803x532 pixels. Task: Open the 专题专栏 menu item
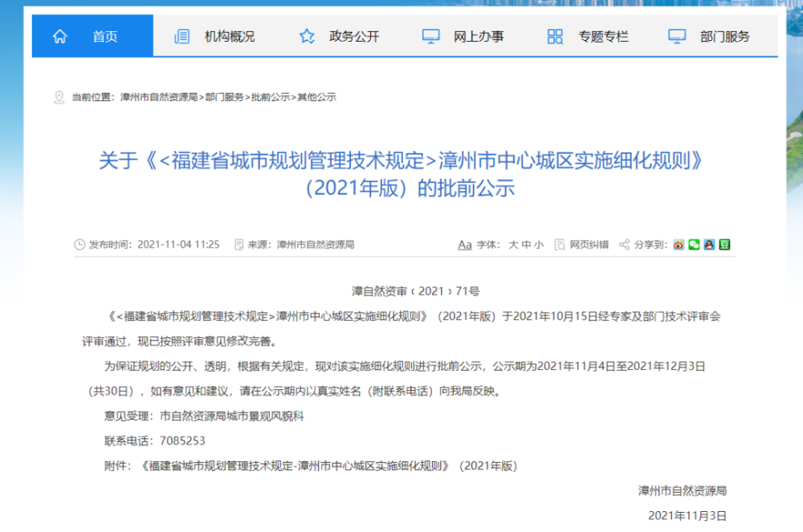click(x=603, y=36)
